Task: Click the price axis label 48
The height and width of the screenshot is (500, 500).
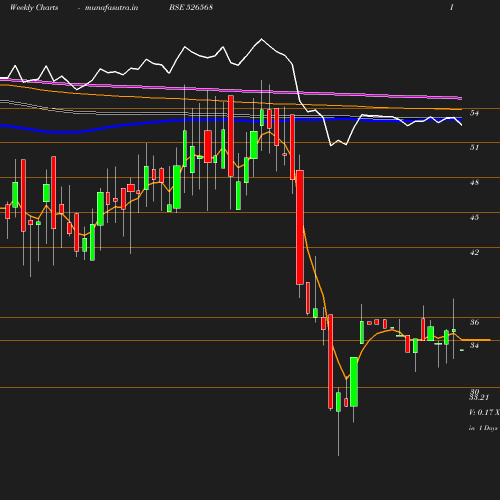Action: [x=474, y=182]
